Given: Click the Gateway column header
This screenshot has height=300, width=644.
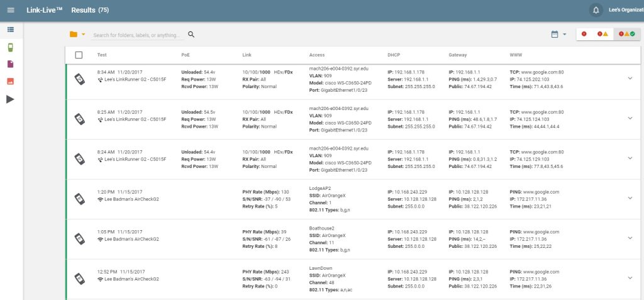Looking at the screenshot, I should (458, 55).
